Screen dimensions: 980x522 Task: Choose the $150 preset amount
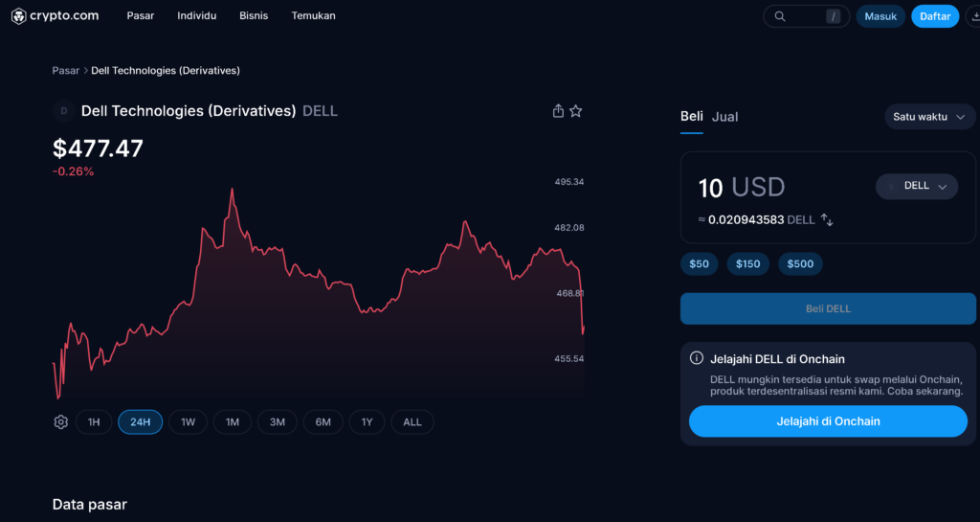(x=748, y=263)
